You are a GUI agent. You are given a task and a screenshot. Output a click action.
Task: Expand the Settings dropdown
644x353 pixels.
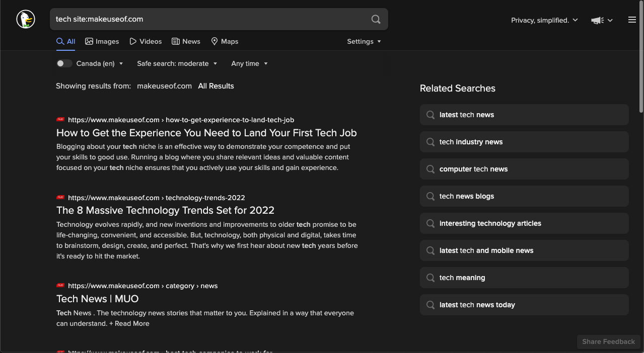tap(364, 41)
